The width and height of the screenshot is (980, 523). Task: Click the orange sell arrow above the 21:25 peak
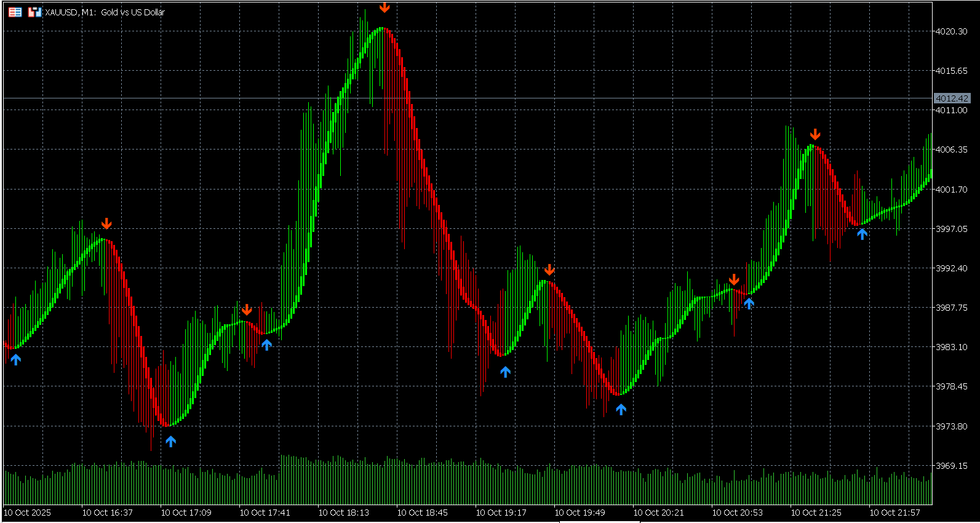point(815,135)
